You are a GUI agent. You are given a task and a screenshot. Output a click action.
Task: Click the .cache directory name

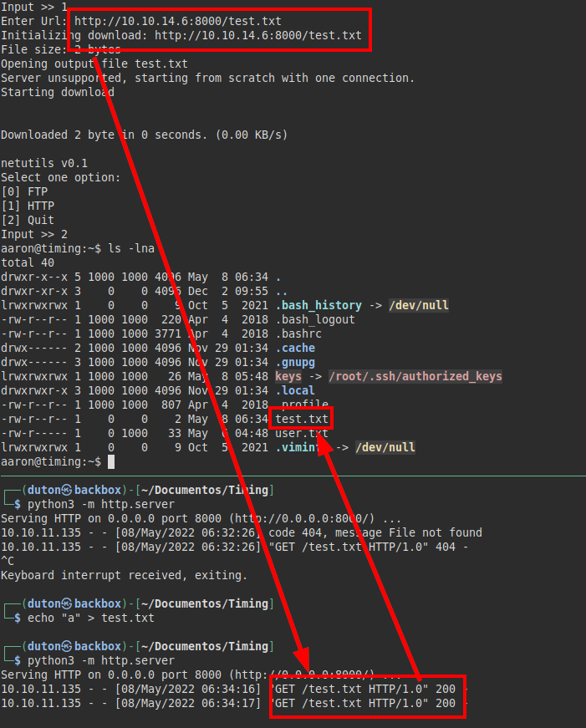coord(295,349)
